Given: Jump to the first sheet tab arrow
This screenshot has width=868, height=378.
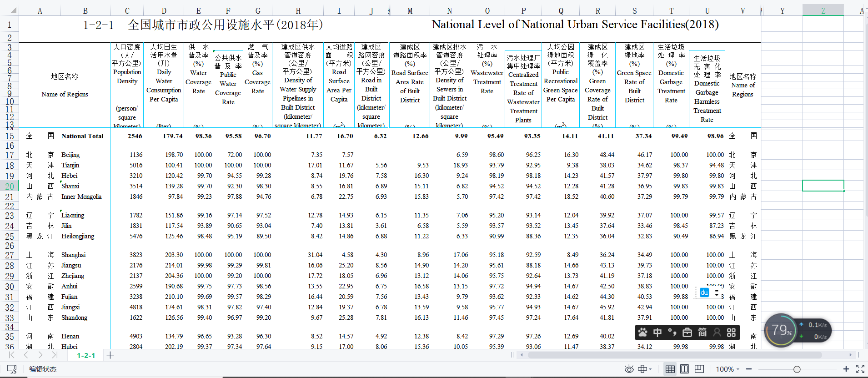Looking at the screenshot, I should [x=11, y=355].
